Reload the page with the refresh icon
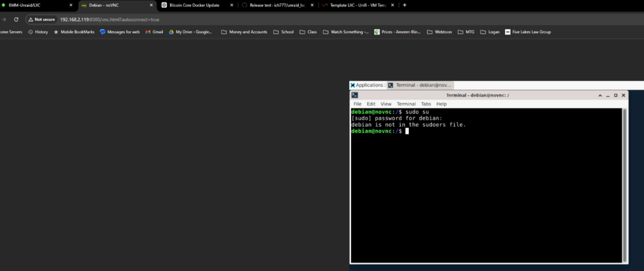Viewport: 644px width, 271px height. tap(16, 19)
